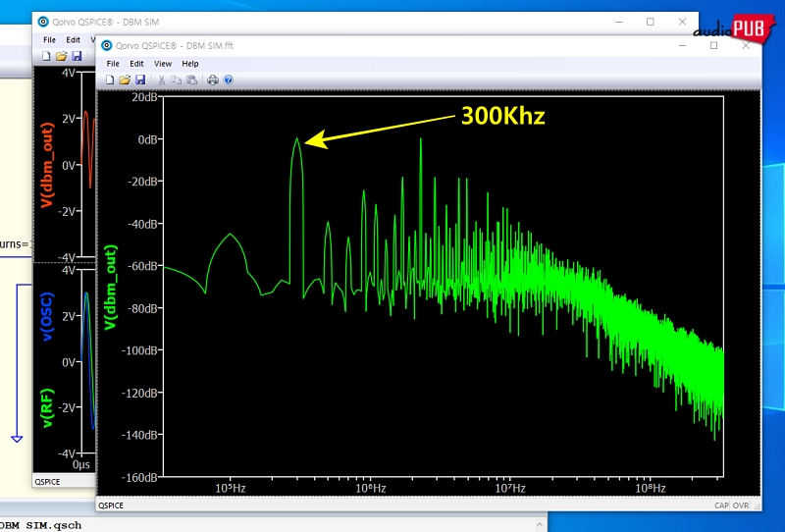Open Help menu in FFT window
This screenshot has width=785, height=532.
click(x=190, y=64)
